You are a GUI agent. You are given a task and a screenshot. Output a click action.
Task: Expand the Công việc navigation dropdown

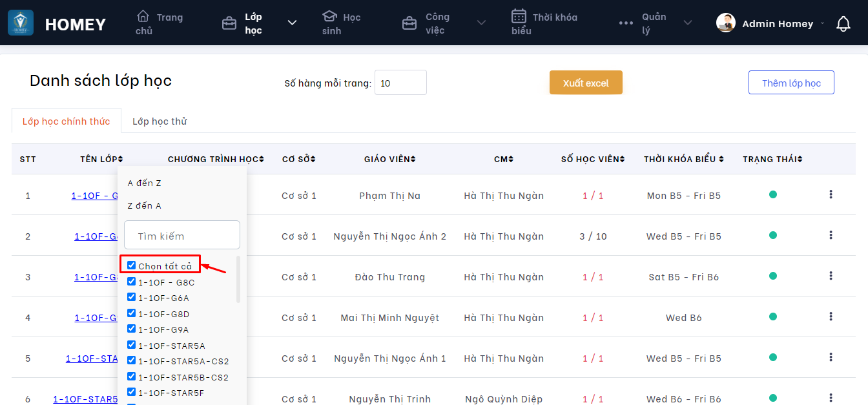pyautogui.click(x=481, y=23)
